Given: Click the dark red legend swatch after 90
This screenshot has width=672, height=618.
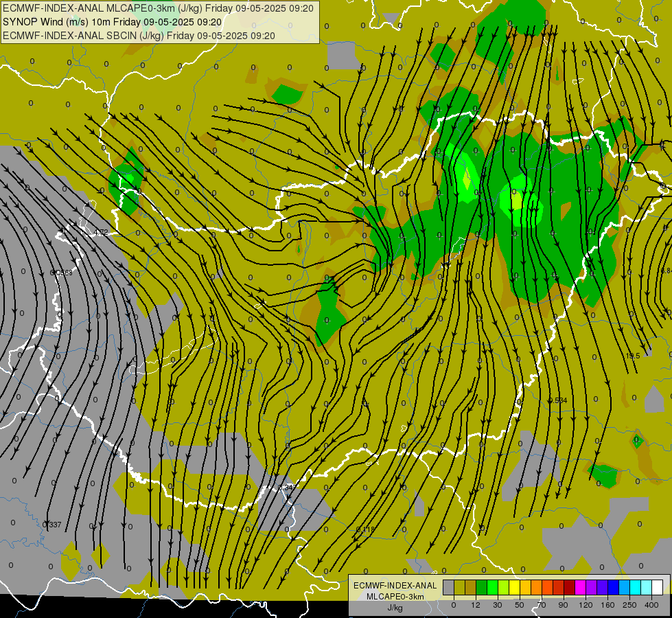Looking at the screenshot, I should click(x=570, y=588).
